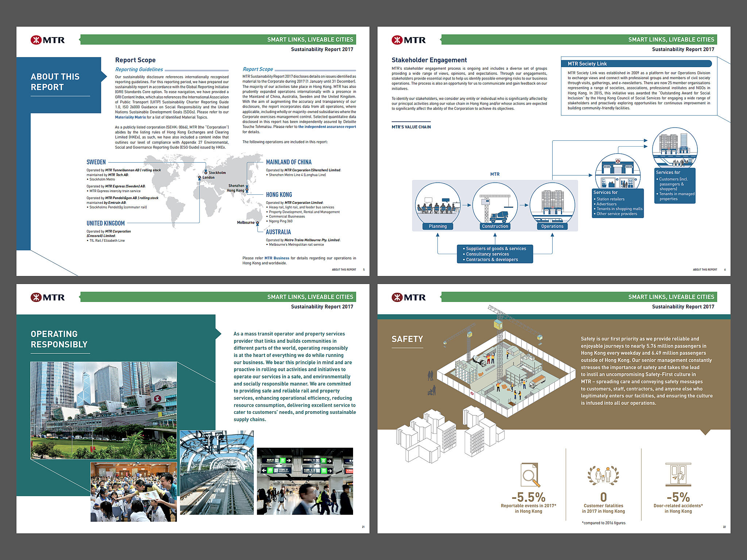
Task: Click the Melbourne map pin
Action: [258, 223]
